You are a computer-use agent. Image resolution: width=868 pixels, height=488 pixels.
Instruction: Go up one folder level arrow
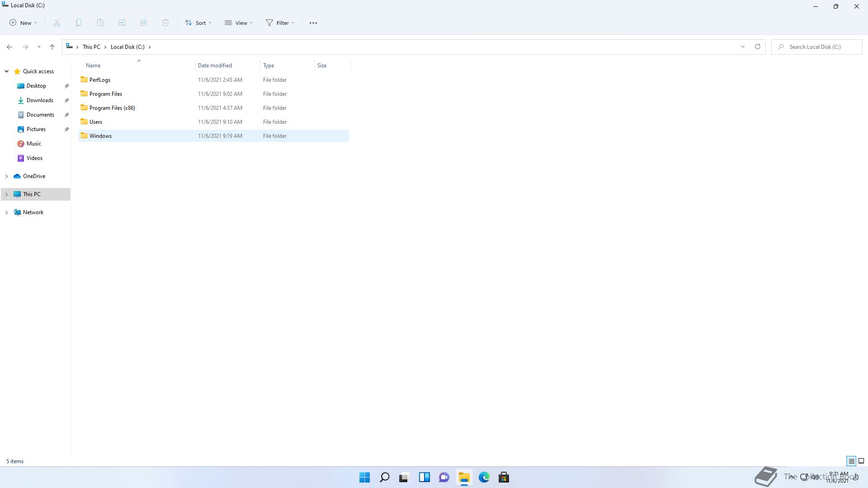click(x=52, y=47)
